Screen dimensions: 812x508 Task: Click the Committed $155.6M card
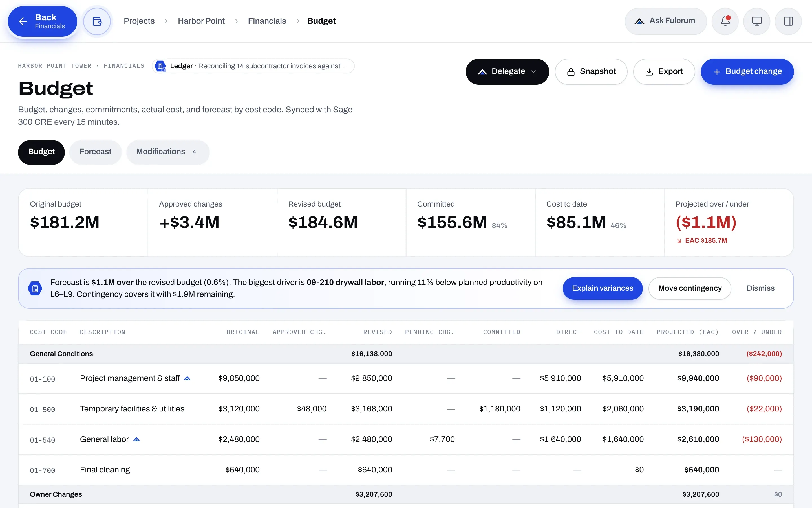coord(470,222)
